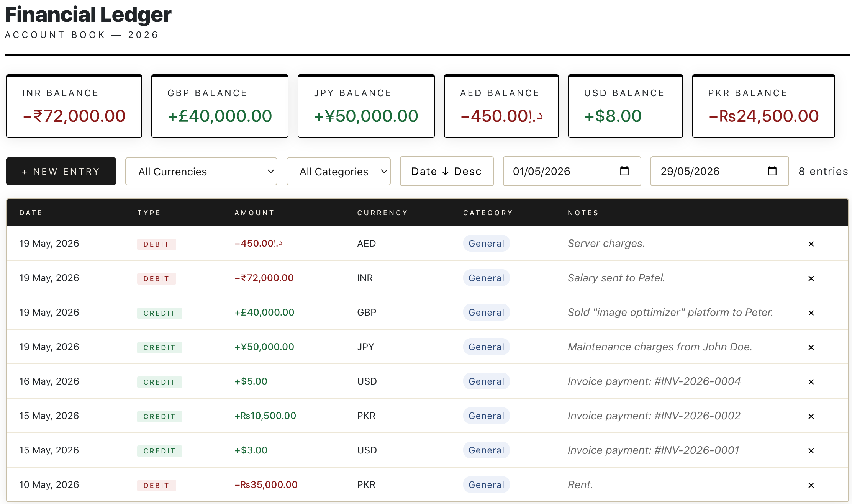Click the +$5.00 amount cell
The image size is (852, 504).
pyautogui.click(x=251, y=381)
